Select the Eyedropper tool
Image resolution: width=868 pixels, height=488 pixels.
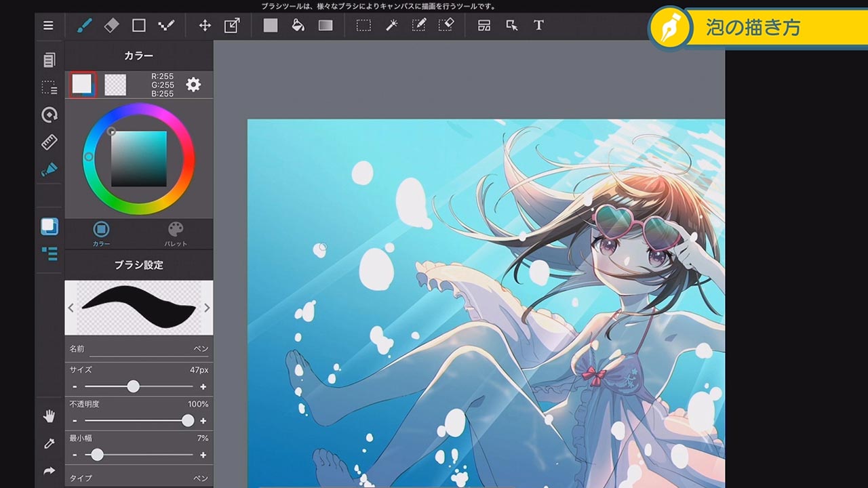[x=50, y=444]
